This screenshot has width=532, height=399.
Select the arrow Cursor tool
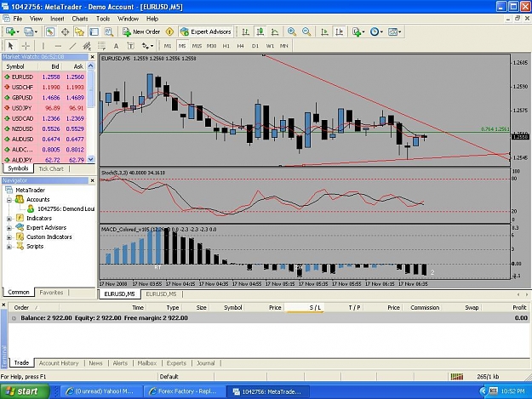click(10, 46)
